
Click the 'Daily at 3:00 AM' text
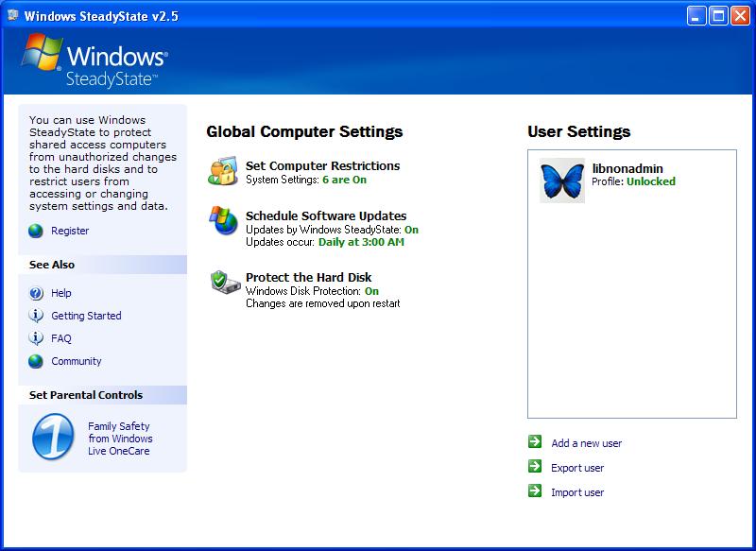(x=361, y=242)
